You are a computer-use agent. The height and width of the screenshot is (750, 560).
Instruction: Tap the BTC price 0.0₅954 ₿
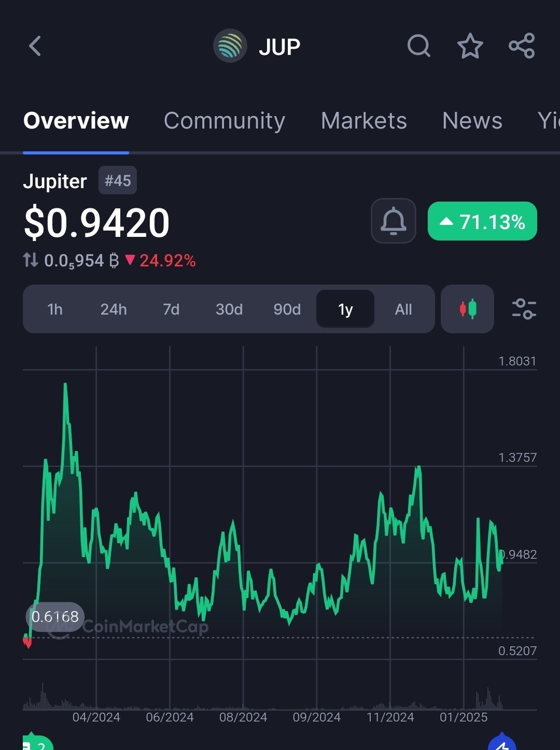[81, 260]
